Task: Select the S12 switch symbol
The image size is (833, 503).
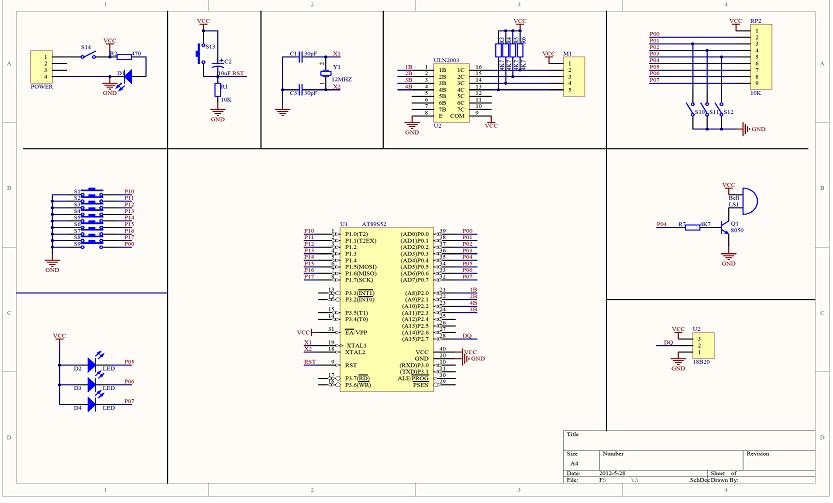Action: pyautogui.click(x=724, y=113)
